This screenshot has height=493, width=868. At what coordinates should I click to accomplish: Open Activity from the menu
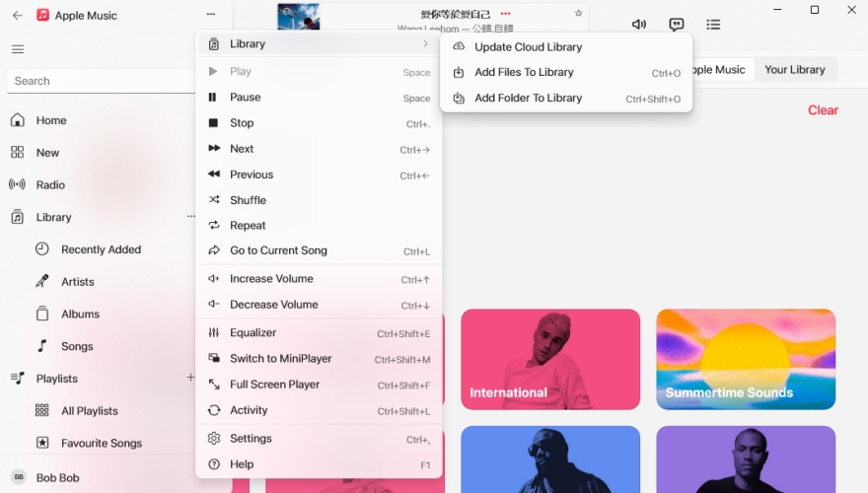(319, 410)
